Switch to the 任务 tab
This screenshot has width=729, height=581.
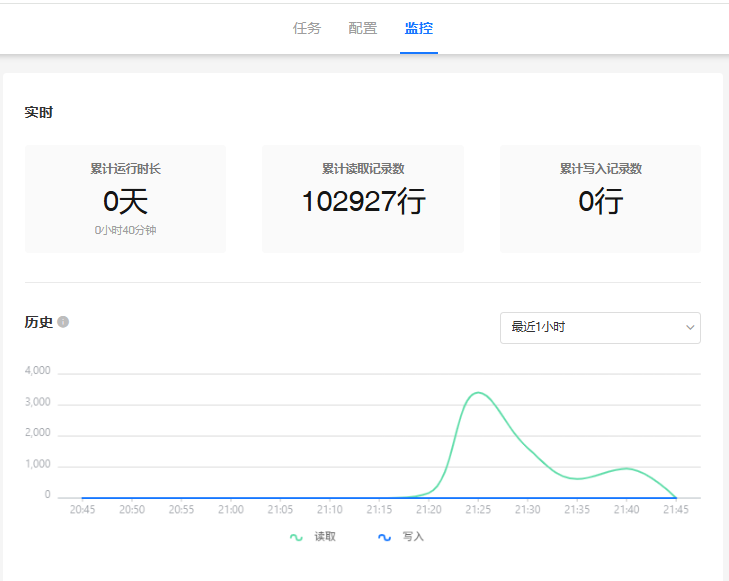[x=307, y=28]
